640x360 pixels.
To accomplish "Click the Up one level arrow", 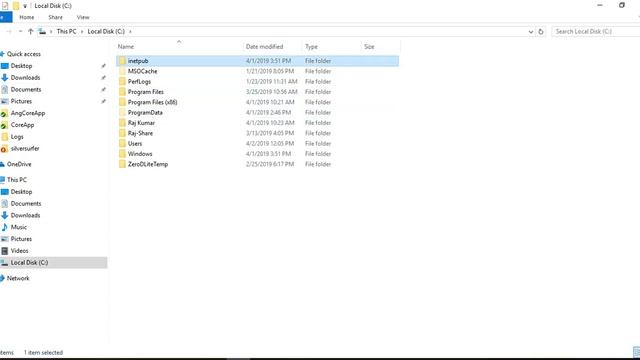I will [31, 31].
